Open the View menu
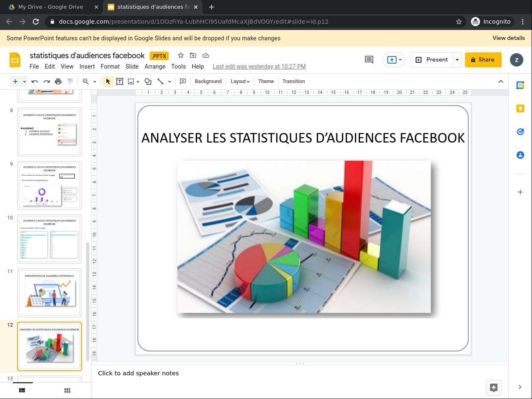The height and width of the screenshot is (399, 532). (x=67, y=66)
